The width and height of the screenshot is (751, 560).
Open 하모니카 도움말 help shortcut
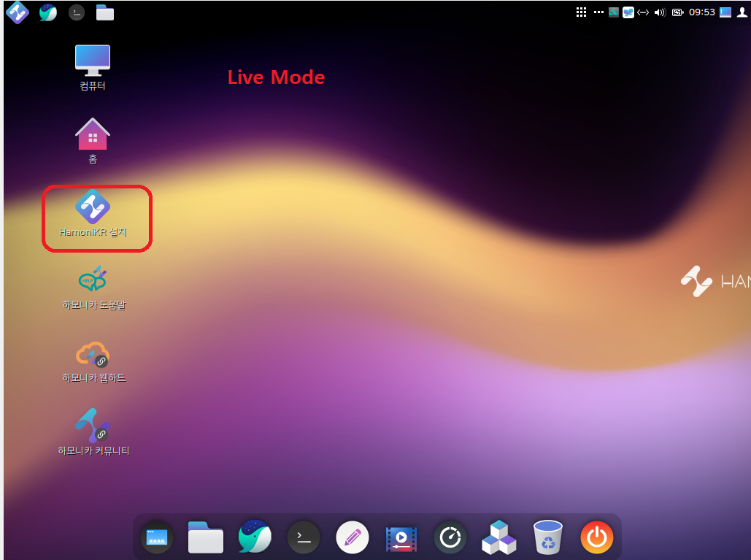[94, 288]
